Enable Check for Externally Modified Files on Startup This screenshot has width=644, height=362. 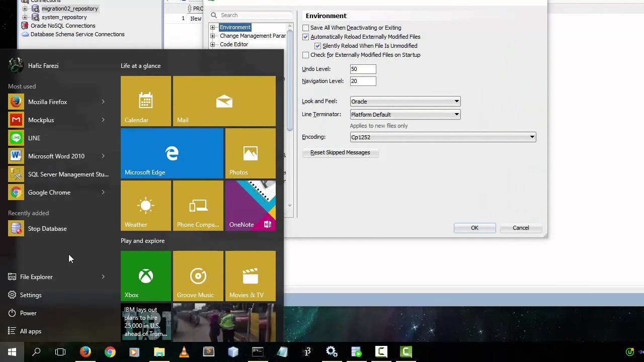tap(305, 55)
